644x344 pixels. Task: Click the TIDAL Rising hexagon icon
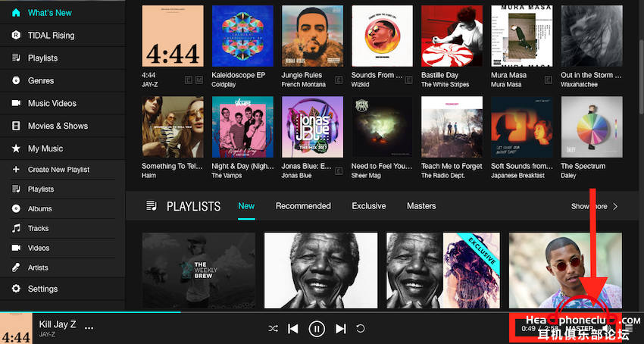pyautogui.click(x=16, y=36)
